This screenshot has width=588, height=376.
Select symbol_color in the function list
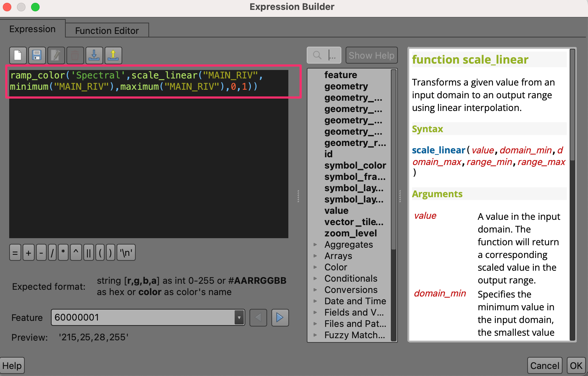[355, 165]
